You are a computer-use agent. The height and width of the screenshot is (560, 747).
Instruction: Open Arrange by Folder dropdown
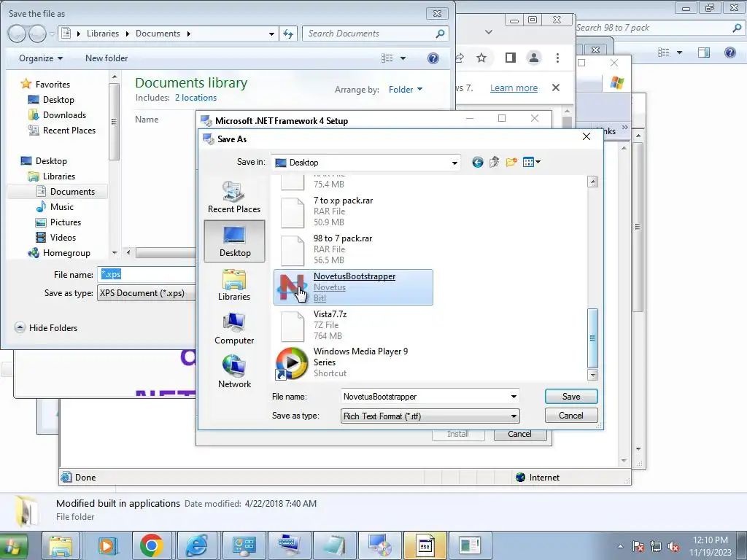tap(406, 90)
